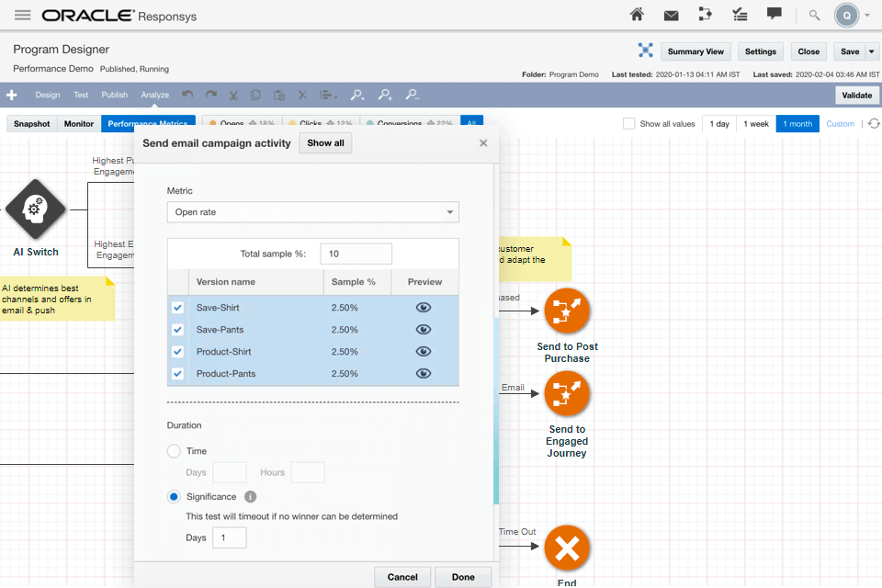Click the Done button in dialog
Screen dimensions: 882x588
pos(463,577)
